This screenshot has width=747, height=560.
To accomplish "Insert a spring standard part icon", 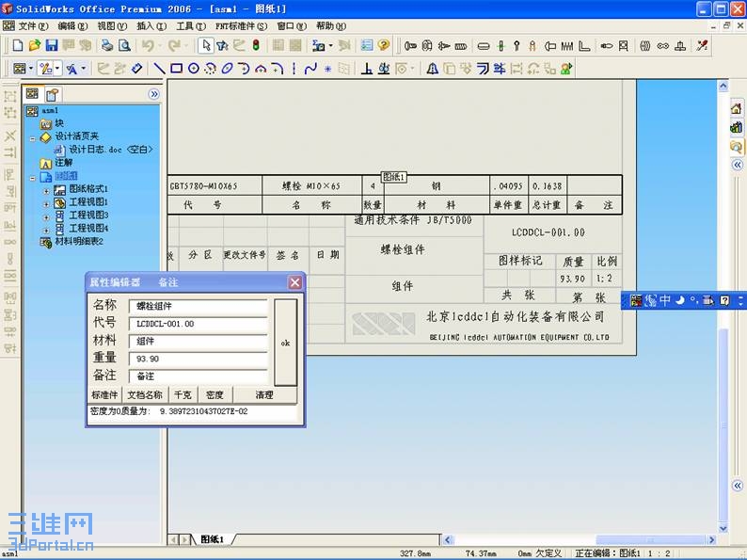I will point(567,46).
